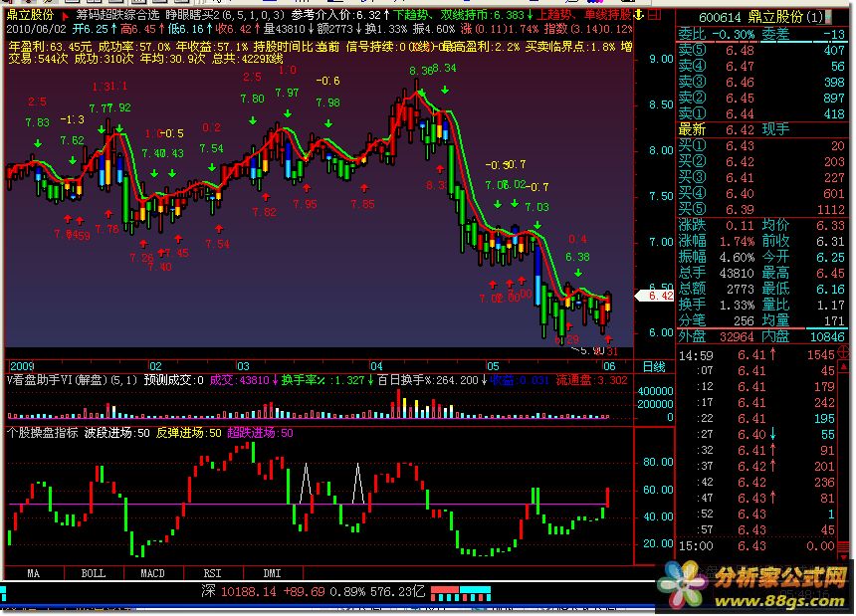Select the BOLL indicator tab

pos(93,573)
